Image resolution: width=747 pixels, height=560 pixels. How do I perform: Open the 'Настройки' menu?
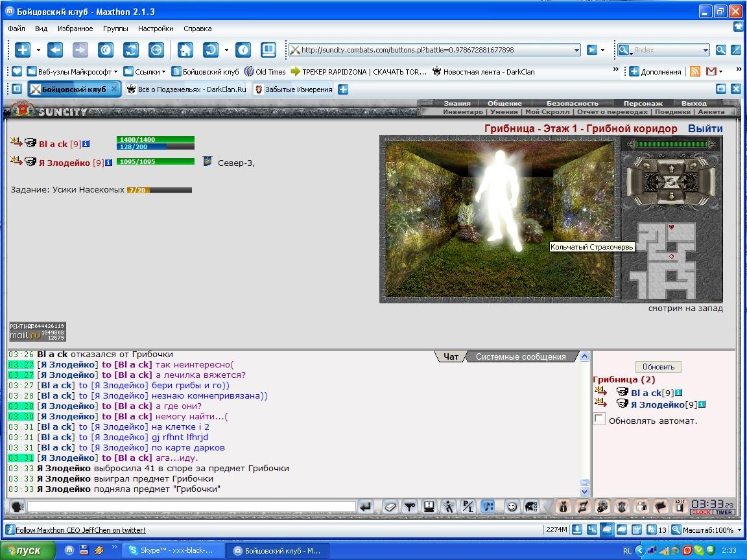(x=156, y=29)
